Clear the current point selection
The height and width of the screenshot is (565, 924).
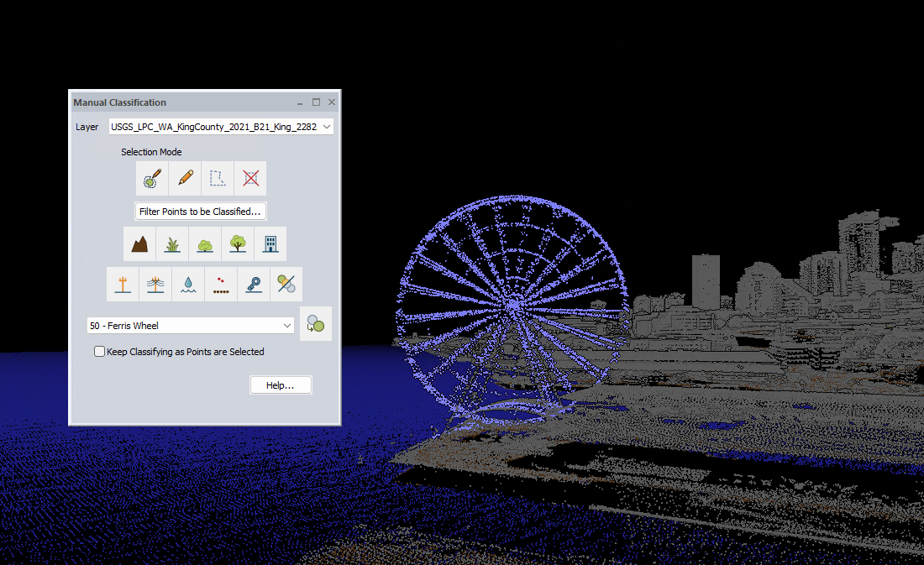pyautogui.click(x=250, y=178)
